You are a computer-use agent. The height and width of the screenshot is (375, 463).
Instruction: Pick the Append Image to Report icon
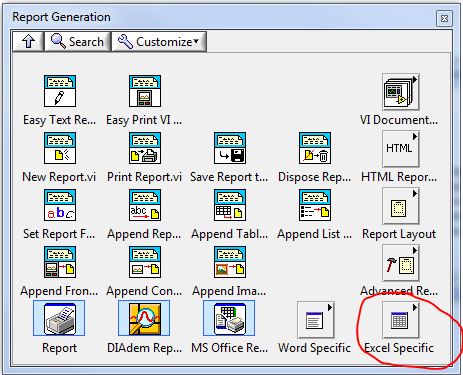click(x=230, y=262)
